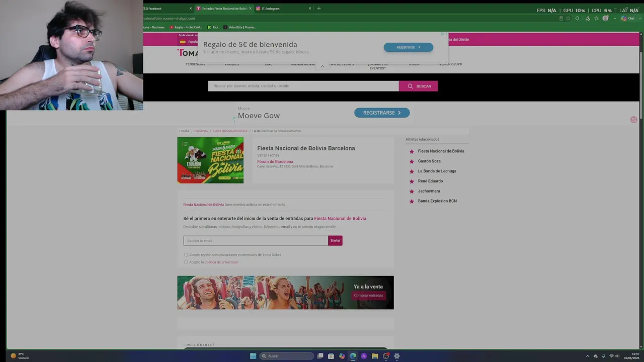Click the star icon beside Fiesta Nacional de Bolivia
The height and width of the screenshot is (362, 644).
[x=412, y=151]
